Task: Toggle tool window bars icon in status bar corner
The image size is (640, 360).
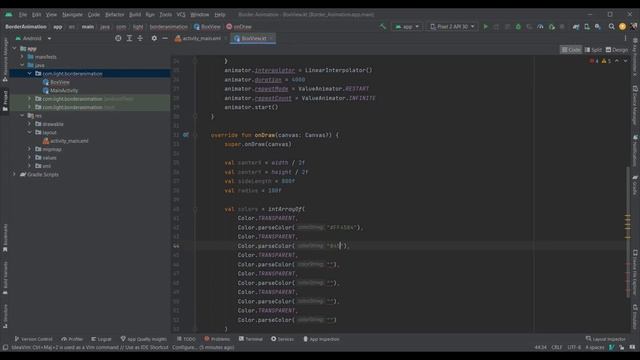Action: click(x=5, y=347)
